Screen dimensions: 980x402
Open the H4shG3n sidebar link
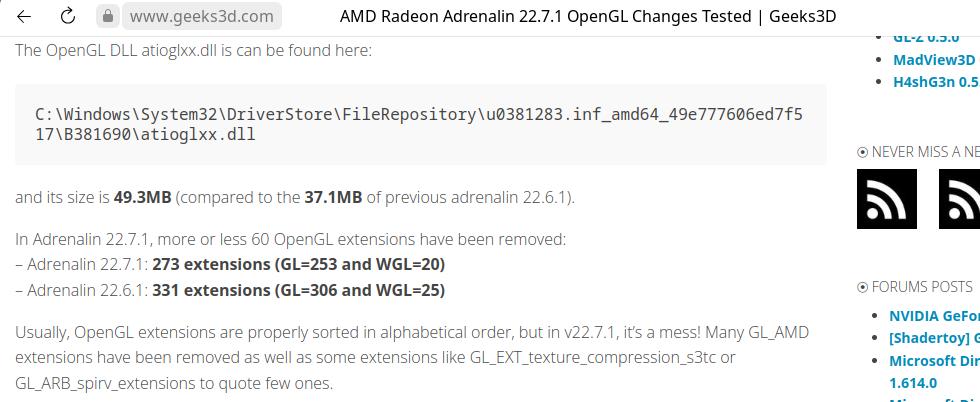pyautogui.click(x=935, y=83)
